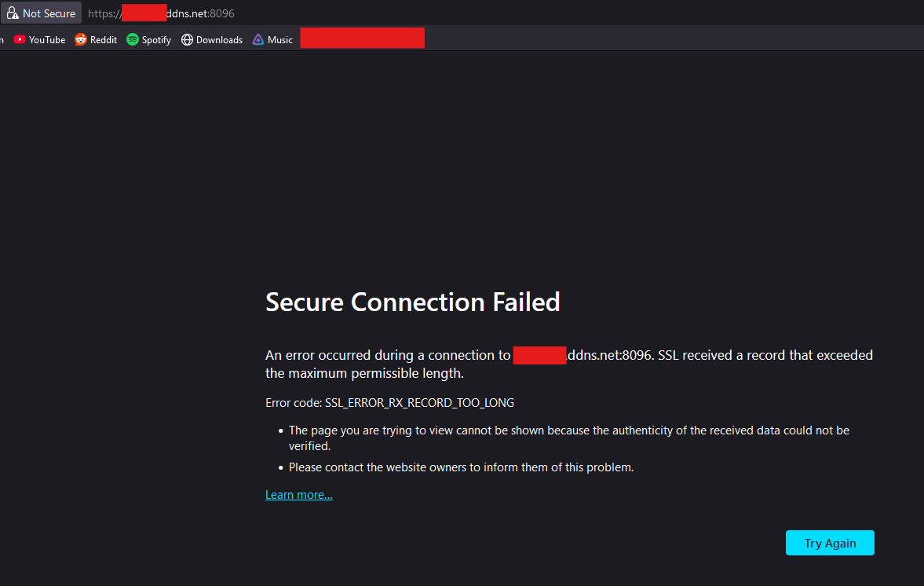Click the red redacted bookmark in the toolbar
The height and width of the screenshot is (586, 924).
click(x=362, y=38)
